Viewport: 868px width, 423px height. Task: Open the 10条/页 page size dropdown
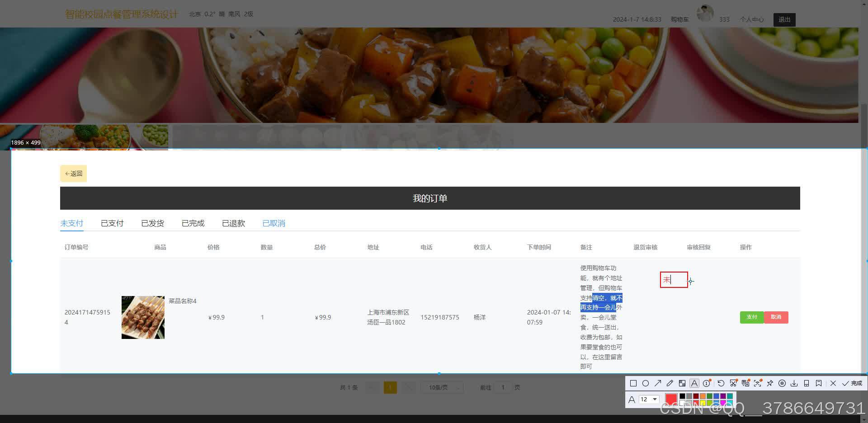(442, 387)
